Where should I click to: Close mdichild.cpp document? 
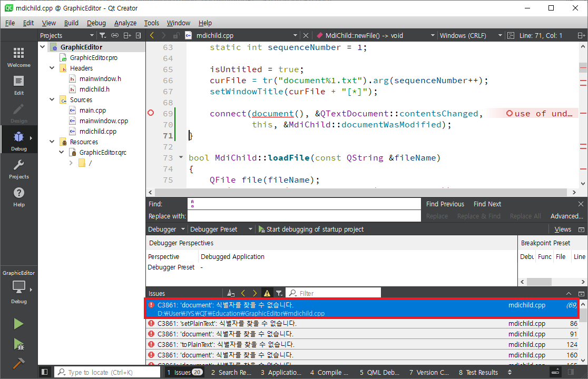[306, 35]
